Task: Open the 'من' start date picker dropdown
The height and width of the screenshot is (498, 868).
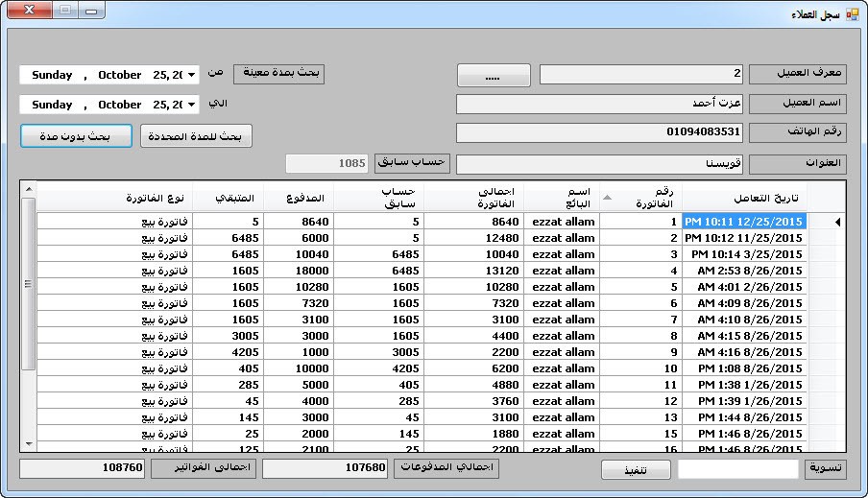Action: (x=192, y=75)
